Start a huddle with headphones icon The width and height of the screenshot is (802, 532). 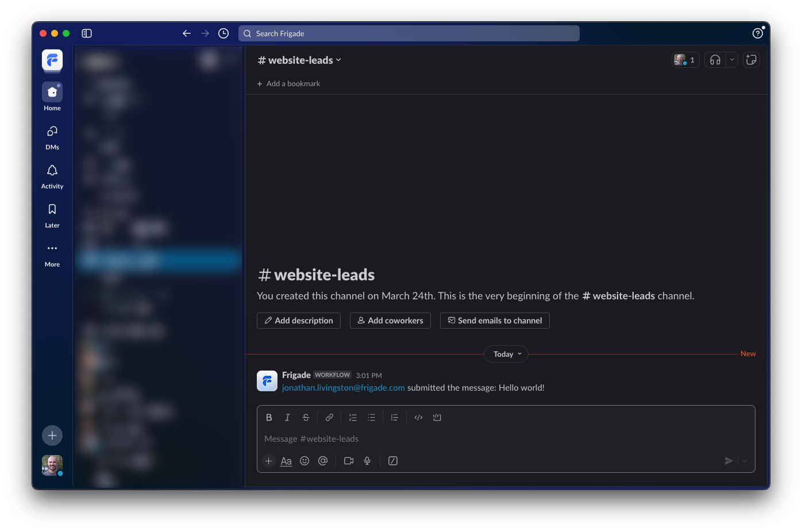tap(715, 60)
